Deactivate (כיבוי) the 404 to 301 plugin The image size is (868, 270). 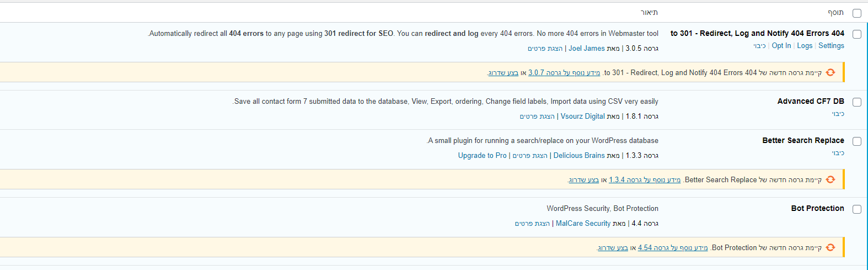click(760, 46)
